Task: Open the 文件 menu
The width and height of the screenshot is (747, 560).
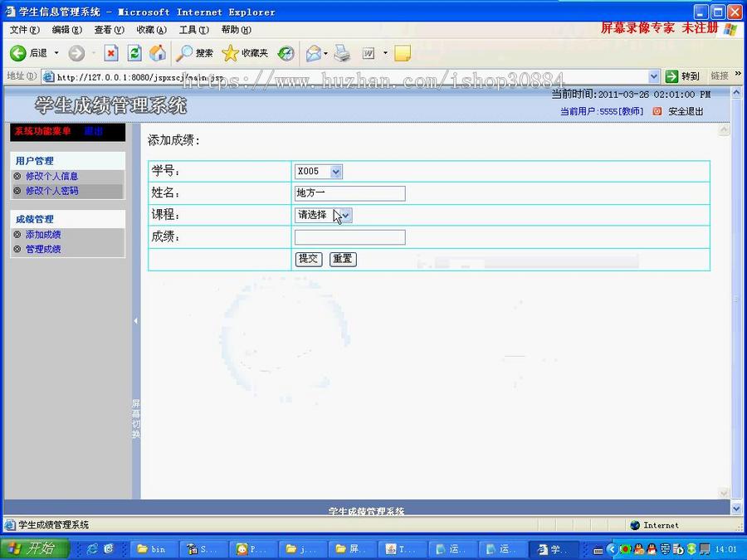Action: click(24, 29)
